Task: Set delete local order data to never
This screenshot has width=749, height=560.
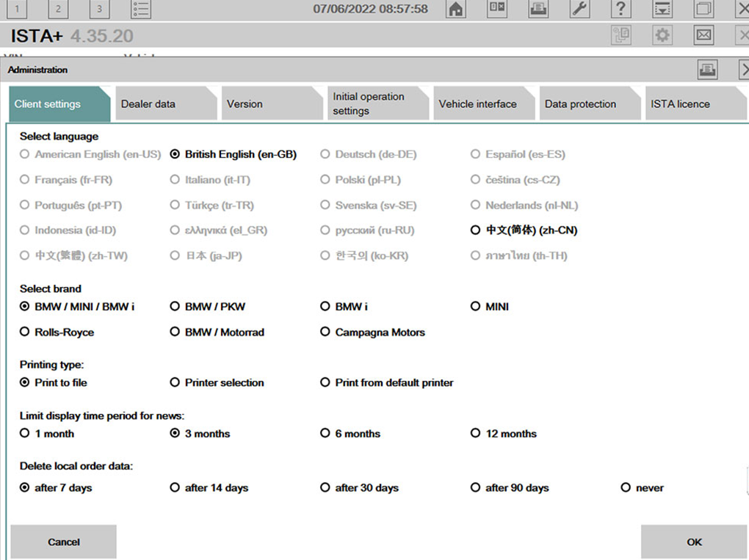Action: point(643,487)
